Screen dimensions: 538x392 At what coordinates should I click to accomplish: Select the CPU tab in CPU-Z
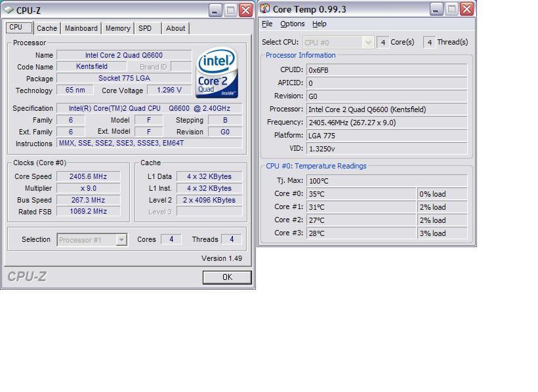(19, 28)
